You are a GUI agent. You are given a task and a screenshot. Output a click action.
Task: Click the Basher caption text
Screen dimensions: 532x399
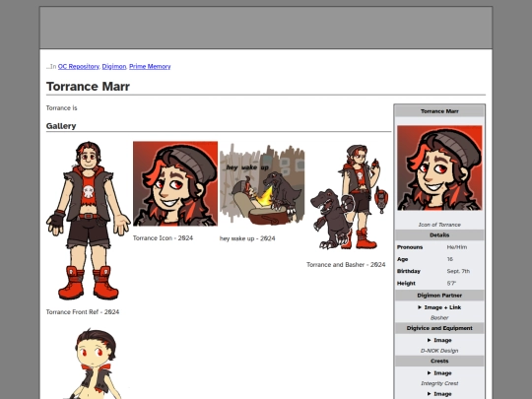439,318
